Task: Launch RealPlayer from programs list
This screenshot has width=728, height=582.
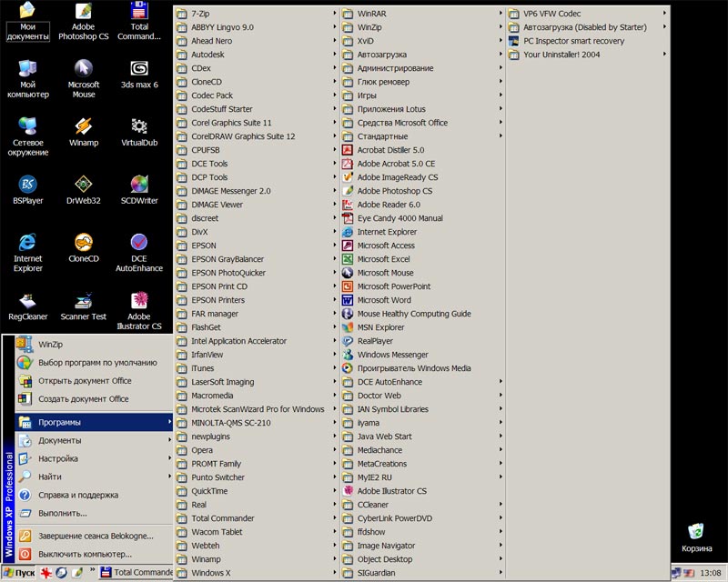Action: [x=422, y=341]
